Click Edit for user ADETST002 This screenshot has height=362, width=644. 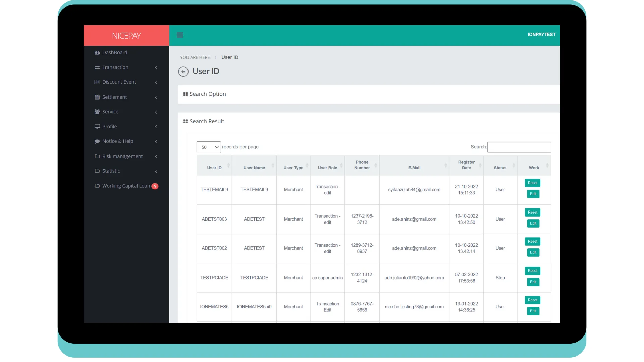[533, 253]
